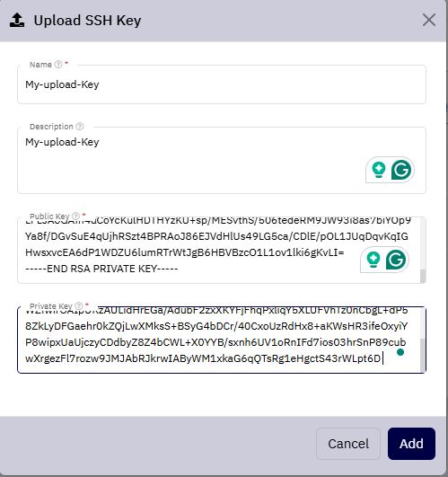Click the Add button to save key
448x477 pixels.
pyautogui.click(x=411, y=444)
